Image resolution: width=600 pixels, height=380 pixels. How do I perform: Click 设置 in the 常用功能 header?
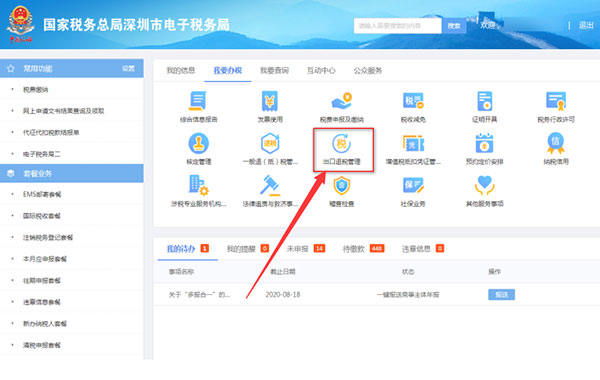click(128, 68)
